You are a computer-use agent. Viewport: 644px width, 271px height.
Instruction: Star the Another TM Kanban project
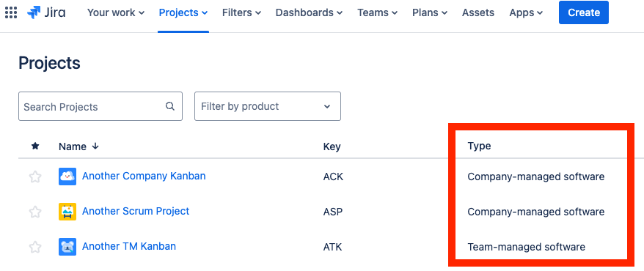point(35,248)
